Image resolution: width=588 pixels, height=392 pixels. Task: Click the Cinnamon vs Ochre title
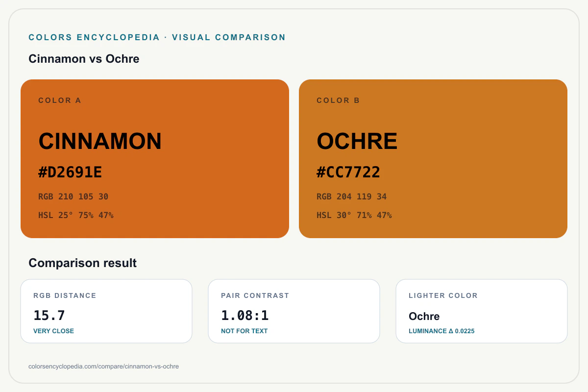coord(84,59)
